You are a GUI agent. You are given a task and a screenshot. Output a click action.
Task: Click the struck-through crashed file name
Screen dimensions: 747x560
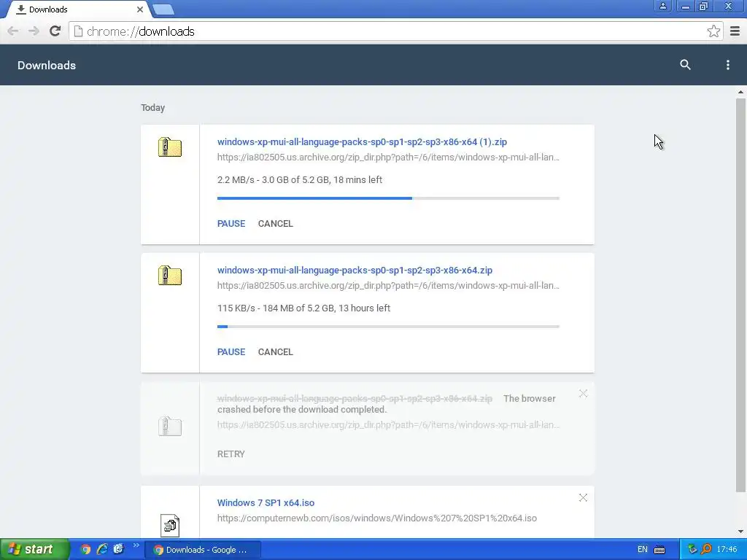355,399
